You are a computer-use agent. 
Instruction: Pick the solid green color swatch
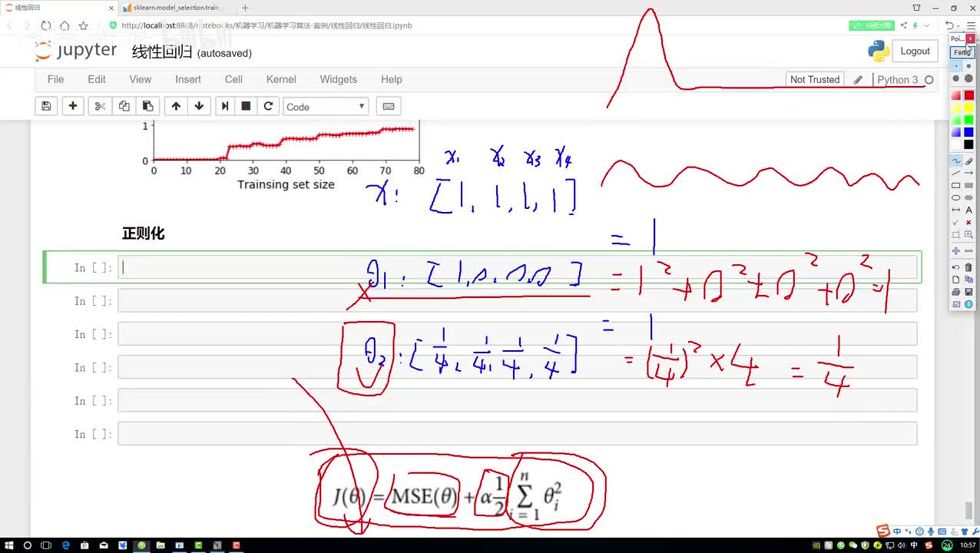pos(968,120)
